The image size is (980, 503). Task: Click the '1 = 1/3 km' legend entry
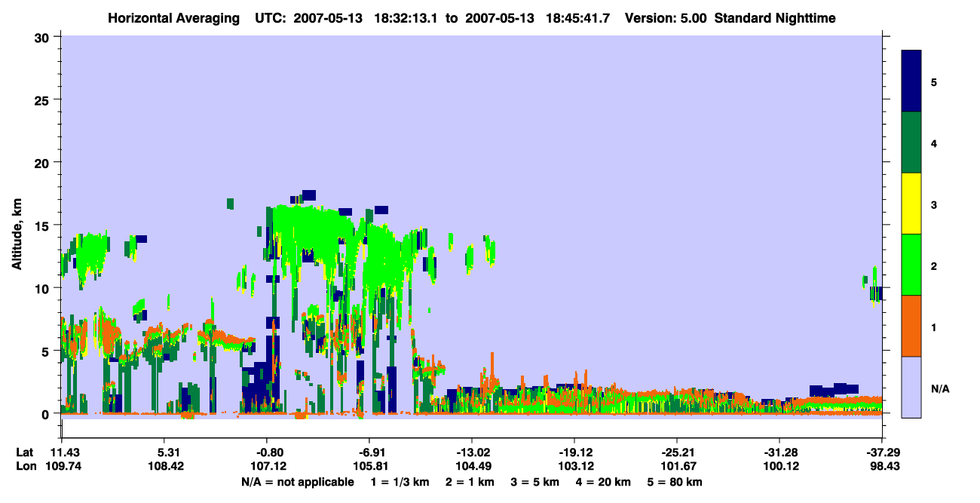(400, 482)
